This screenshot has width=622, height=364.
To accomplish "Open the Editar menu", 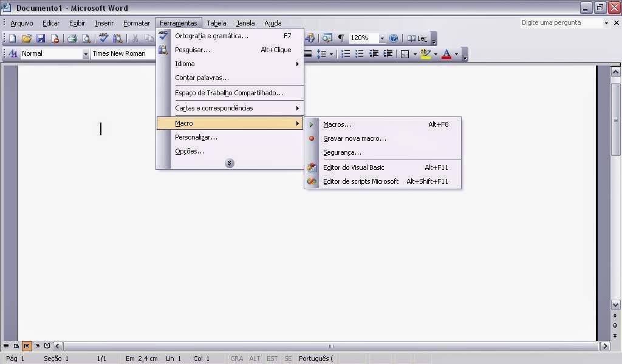I will pos(51,23).
